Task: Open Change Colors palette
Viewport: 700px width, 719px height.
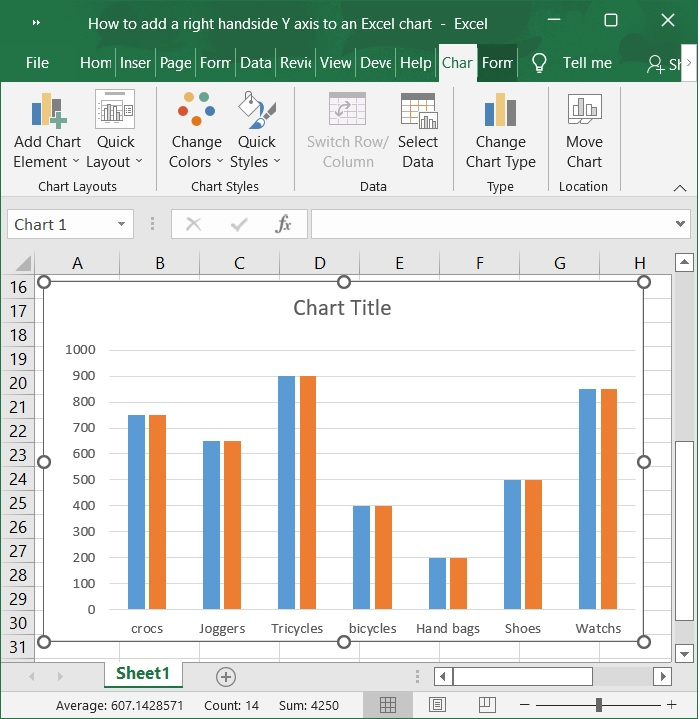Action: click(x=196, y=131)
